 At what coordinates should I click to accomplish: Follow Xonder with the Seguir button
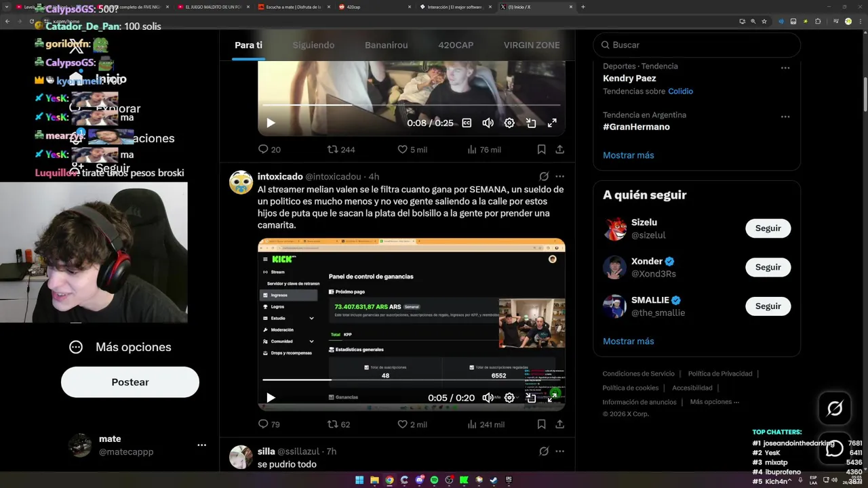click(x=768, y=267)
